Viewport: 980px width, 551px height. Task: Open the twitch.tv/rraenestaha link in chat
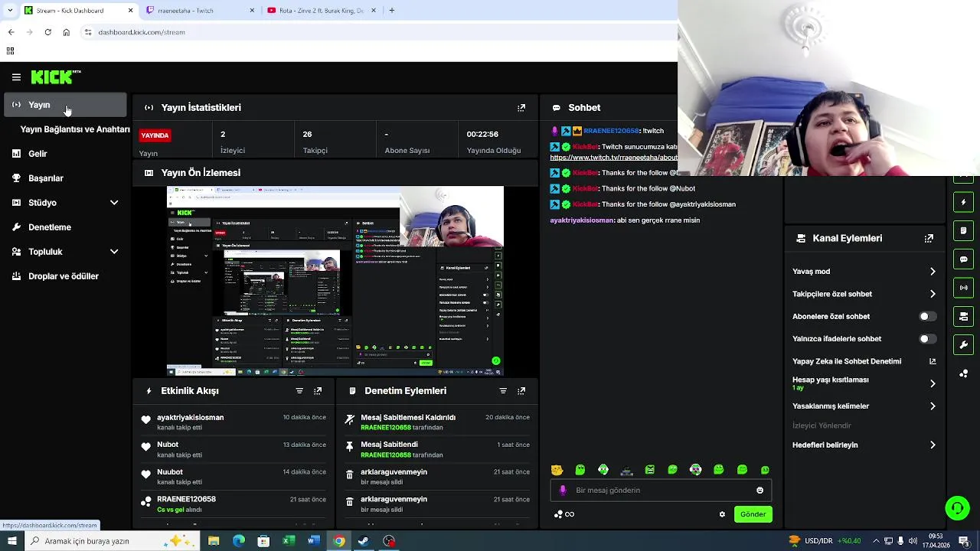pyautogui.click(x=613, y=158)
